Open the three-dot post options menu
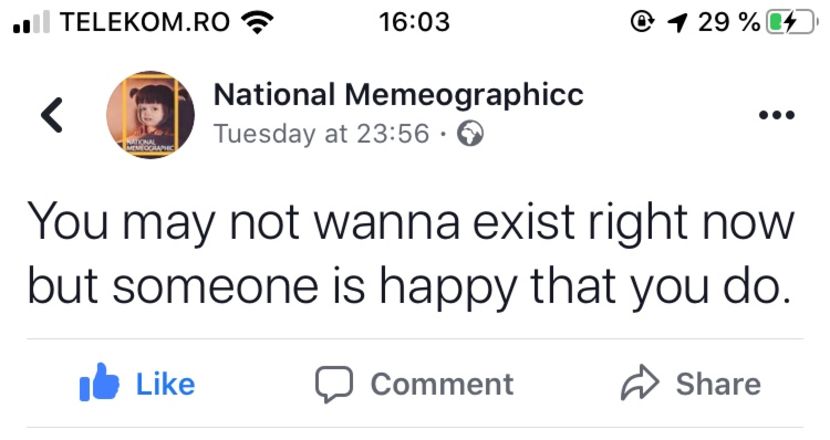This screenshot has width=830, height=440. [x=775, y=115]
